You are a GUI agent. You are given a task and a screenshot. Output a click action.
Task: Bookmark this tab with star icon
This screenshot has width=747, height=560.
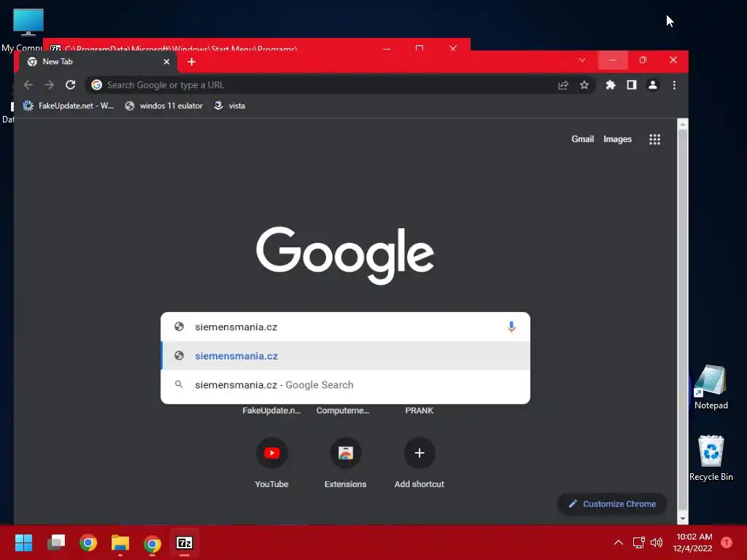click(x=584, y=85)
